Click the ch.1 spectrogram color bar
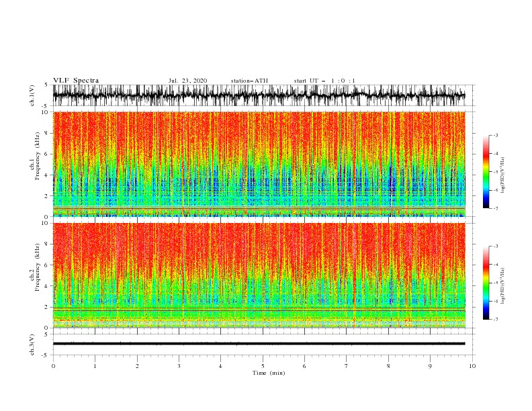This screenshot has width=532, height=411. pos(486,172)
